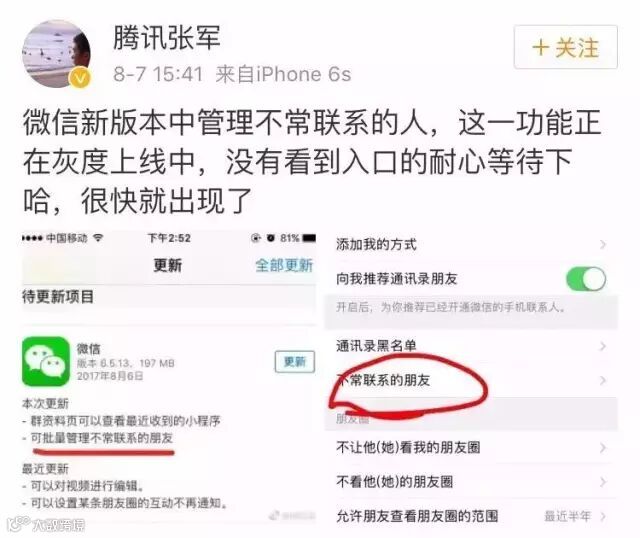Viewport: 640px width, 538px height.
Task: Click the 腾讯张军 username
Action: click(167, 37)
